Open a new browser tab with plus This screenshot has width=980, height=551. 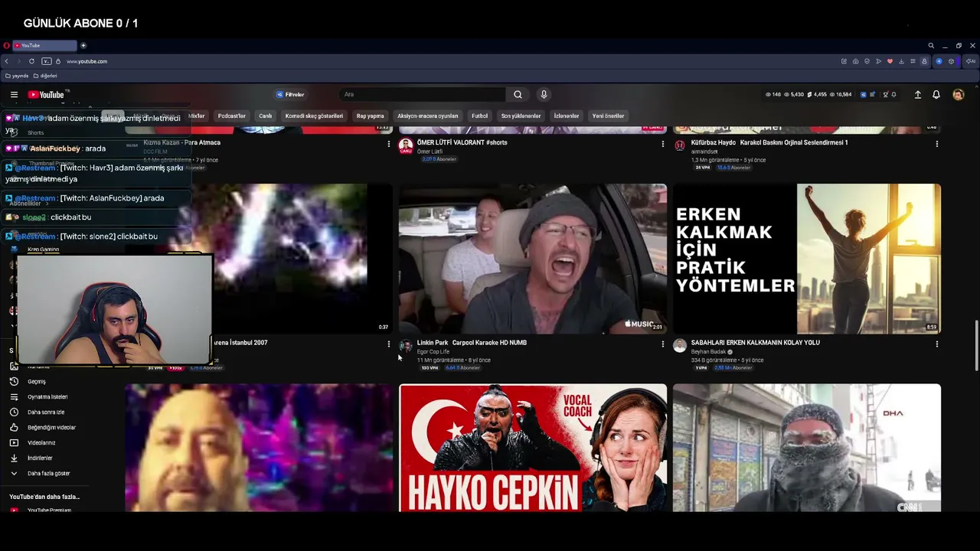point(83,46)
